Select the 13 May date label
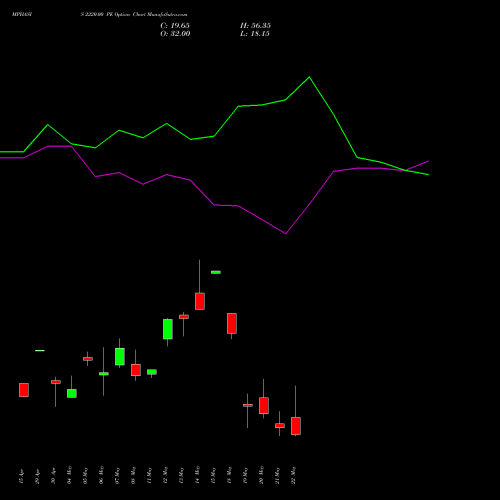The height and width of the screenshot is (500, 500). click(181, 476)
